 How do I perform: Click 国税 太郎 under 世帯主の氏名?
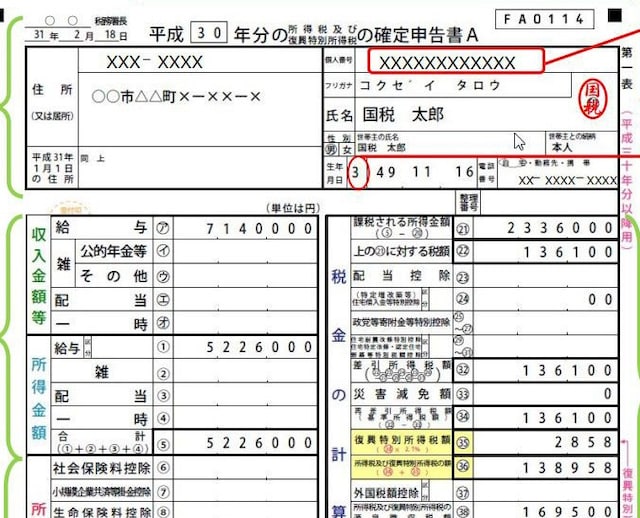click(x=381, y=148)
